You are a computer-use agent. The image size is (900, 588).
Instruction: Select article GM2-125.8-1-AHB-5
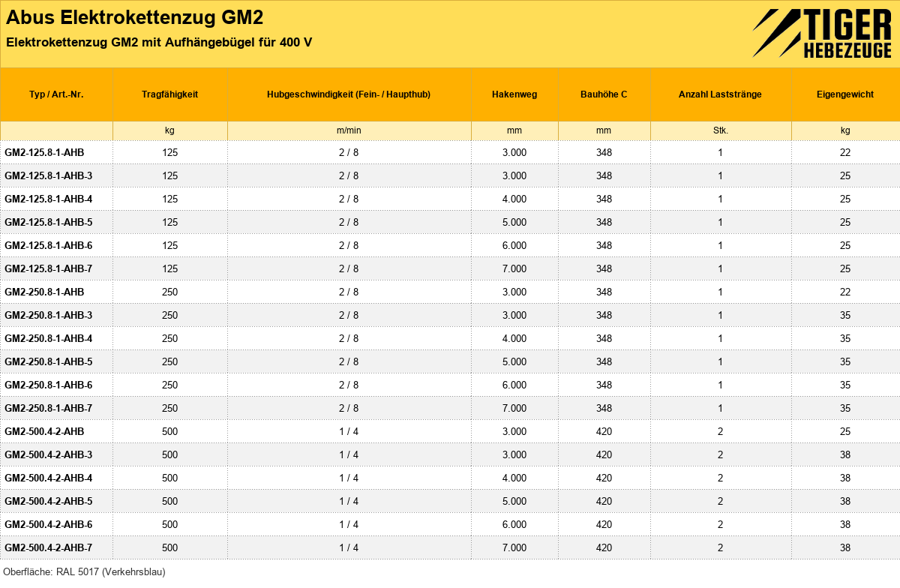[x=49, y=222]
